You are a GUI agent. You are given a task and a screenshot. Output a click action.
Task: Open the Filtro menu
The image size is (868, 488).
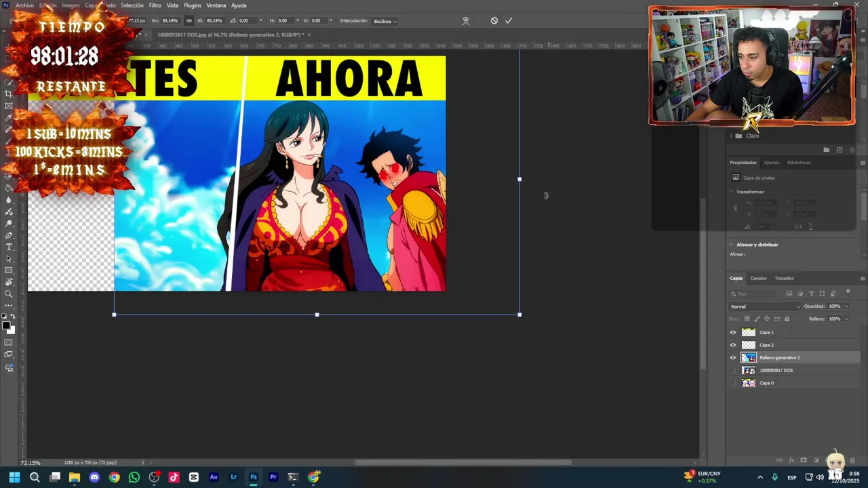pos(155,5)
